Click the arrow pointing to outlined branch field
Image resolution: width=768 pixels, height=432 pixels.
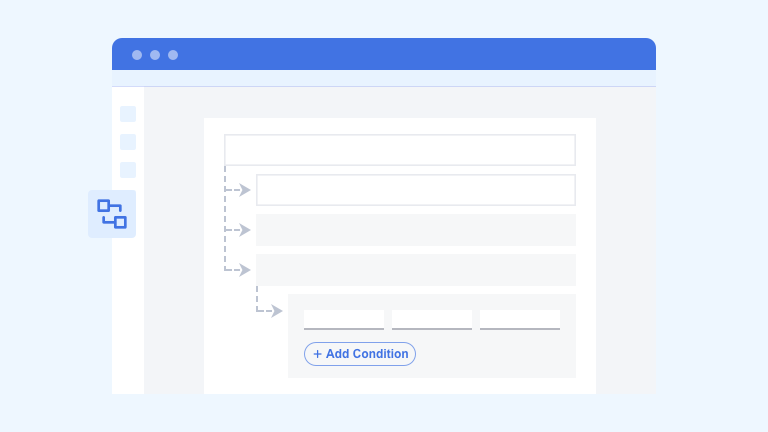tap(244, 190)
